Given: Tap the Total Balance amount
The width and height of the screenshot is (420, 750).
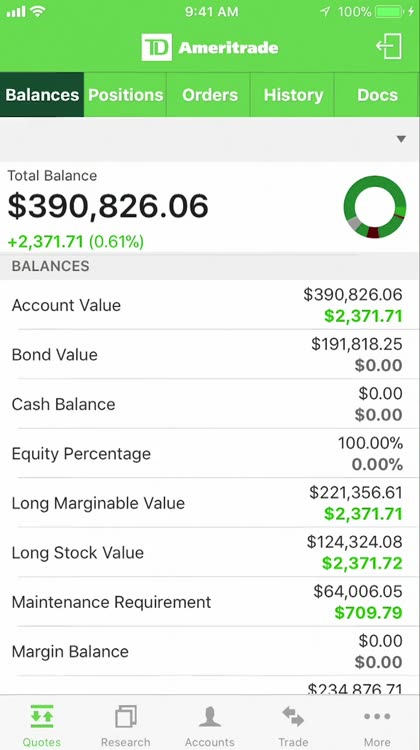Looking at the screenshot, I should (108, 207).
